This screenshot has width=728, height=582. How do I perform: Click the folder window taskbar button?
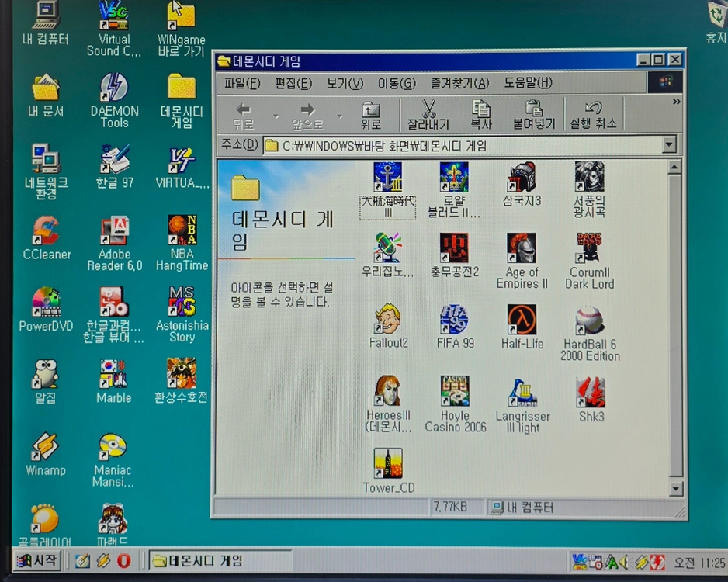(220, 560)
